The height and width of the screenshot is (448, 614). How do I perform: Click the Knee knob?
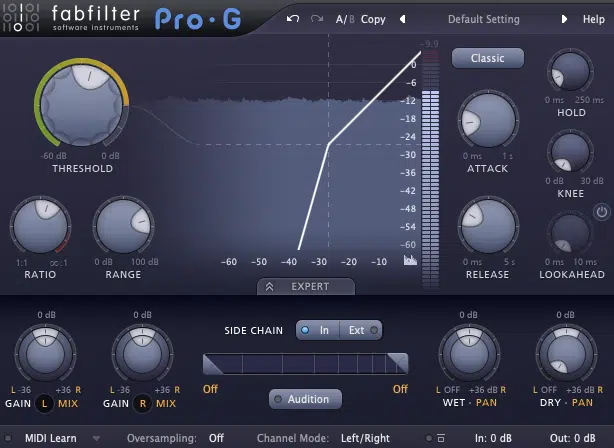pyautogui.click(x=570, y=153)
